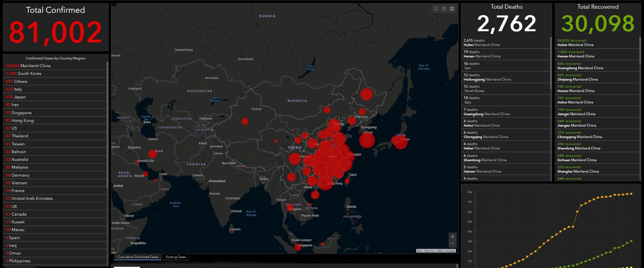The image size is (644, 268).
Task: Zoom out with the map minus button
Action: click(452, 243)
